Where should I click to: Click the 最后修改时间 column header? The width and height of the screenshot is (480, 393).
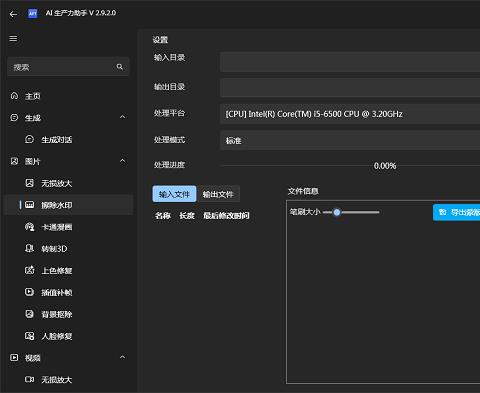226,216
